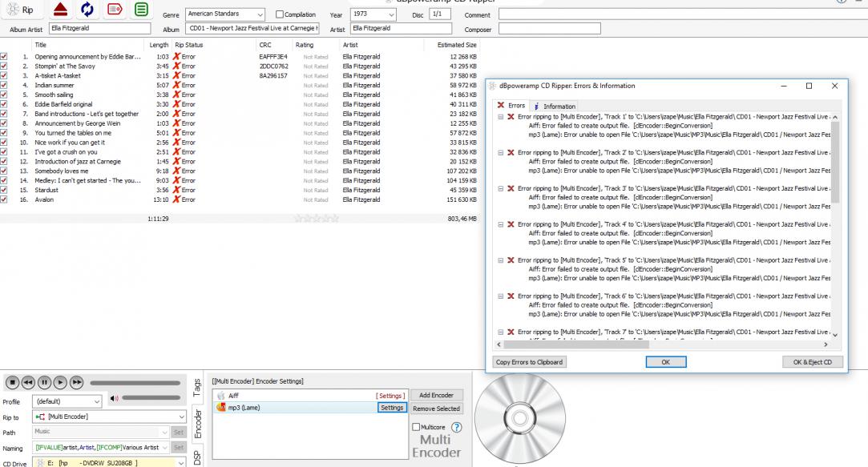Click the blue Refresh disc icon
This screenshot has height=467, width=868.
(87, 10)
